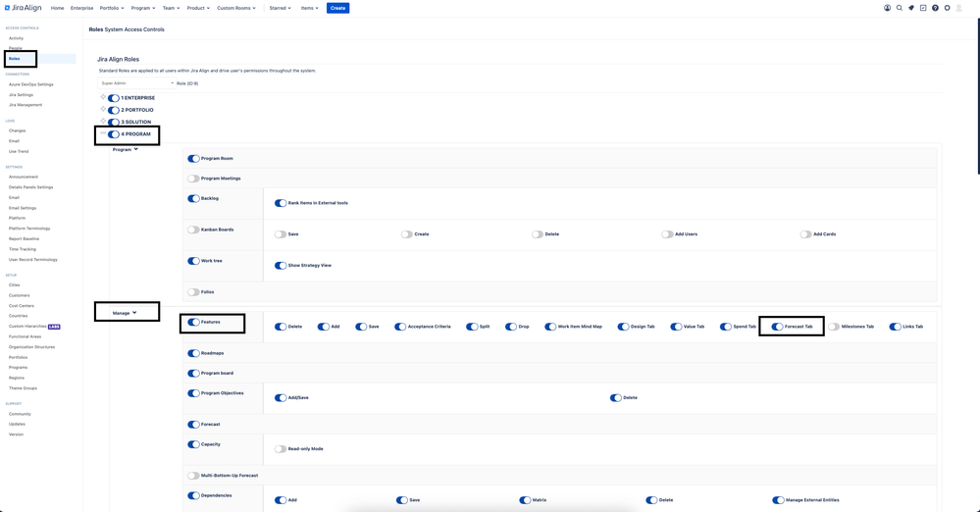Toggle the Links Tab switch
Image resolution: width=980 pixels, height=512 pixels.
(895, 327)
